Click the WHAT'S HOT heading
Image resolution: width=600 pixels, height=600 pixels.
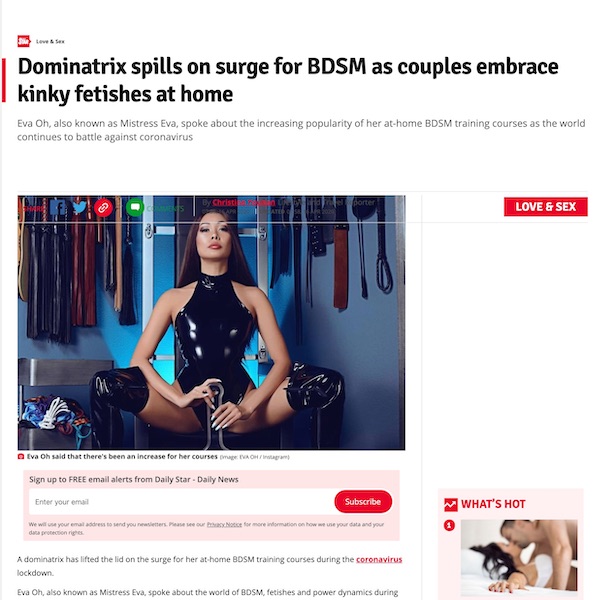click(x=493, y=504)
